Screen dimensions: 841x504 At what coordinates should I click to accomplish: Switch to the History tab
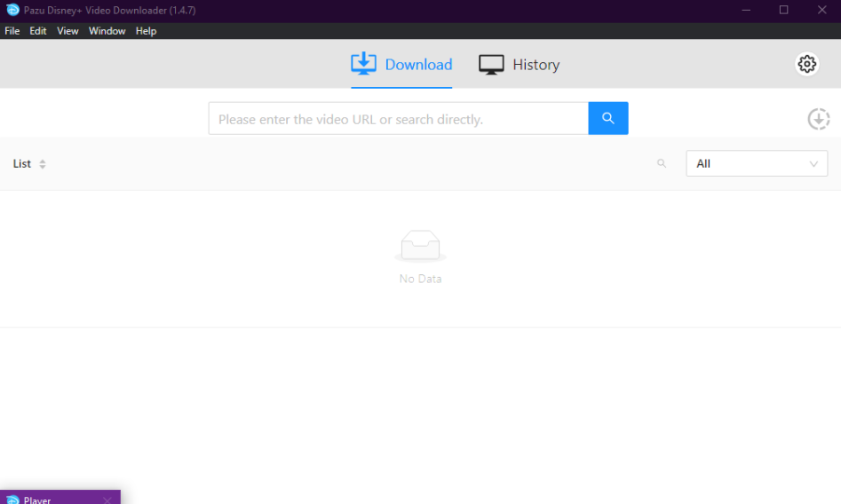(x=520, y=65)
